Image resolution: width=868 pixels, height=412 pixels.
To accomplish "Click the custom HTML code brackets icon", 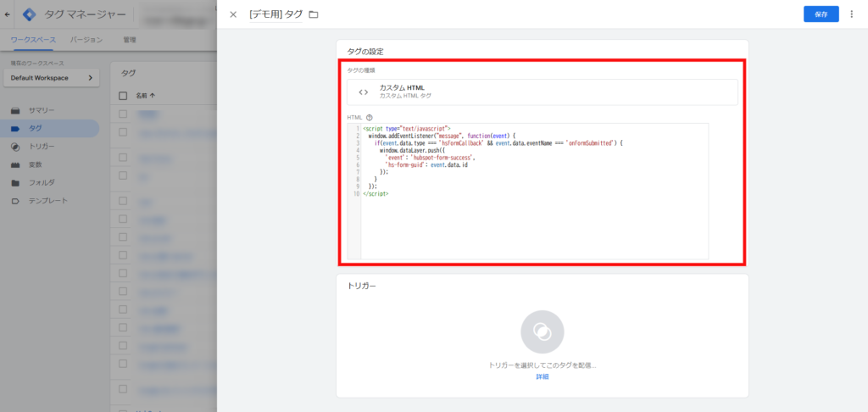I will (x=363, y=92).
